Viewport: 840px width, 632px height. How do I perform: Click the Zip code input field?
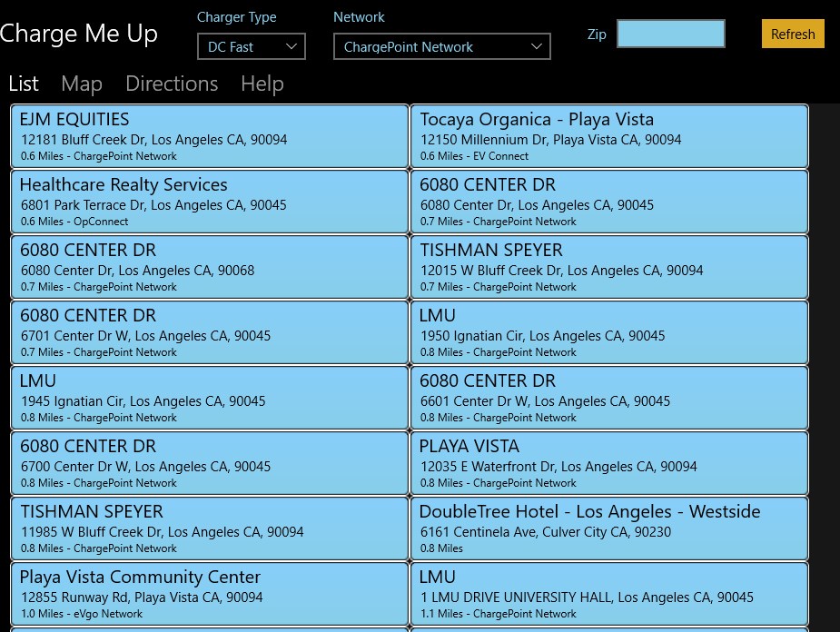pos(671,34)
